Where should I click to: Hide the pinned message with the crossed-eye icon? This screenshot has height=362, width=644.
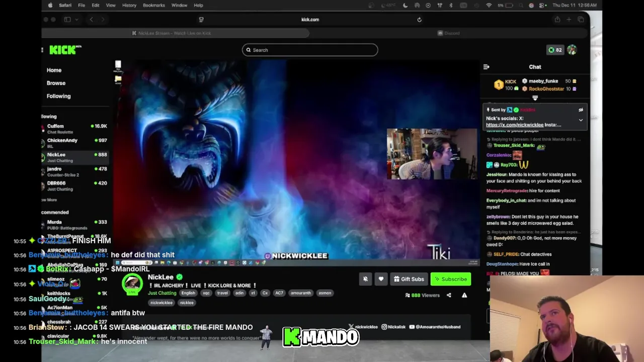point(581,110)
